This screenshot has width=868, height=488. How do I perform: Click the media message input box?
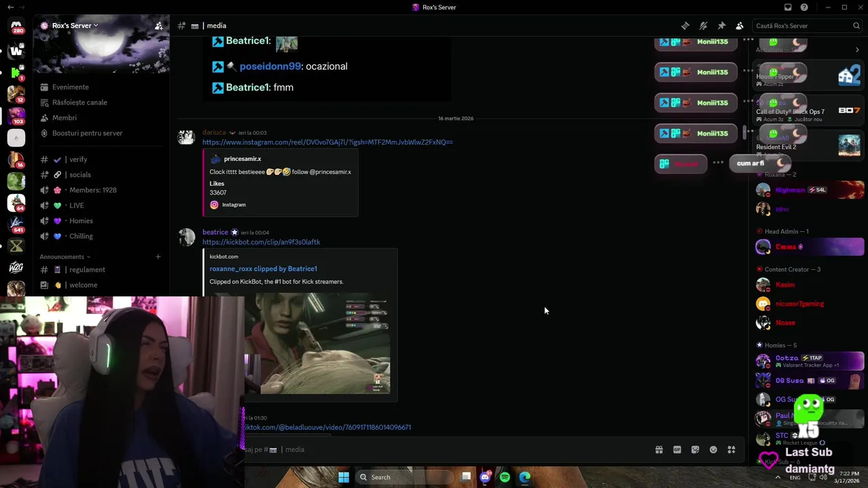[448, 449]
